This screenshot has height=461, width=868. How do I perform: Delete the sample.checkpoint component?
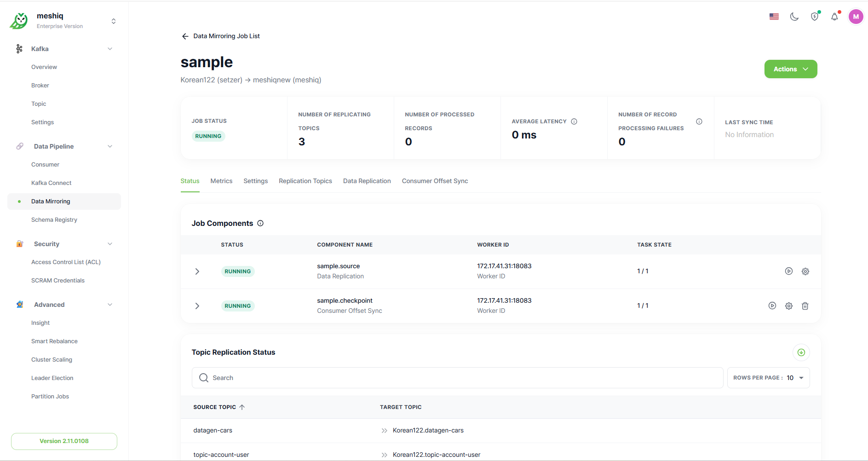point(805,306)
